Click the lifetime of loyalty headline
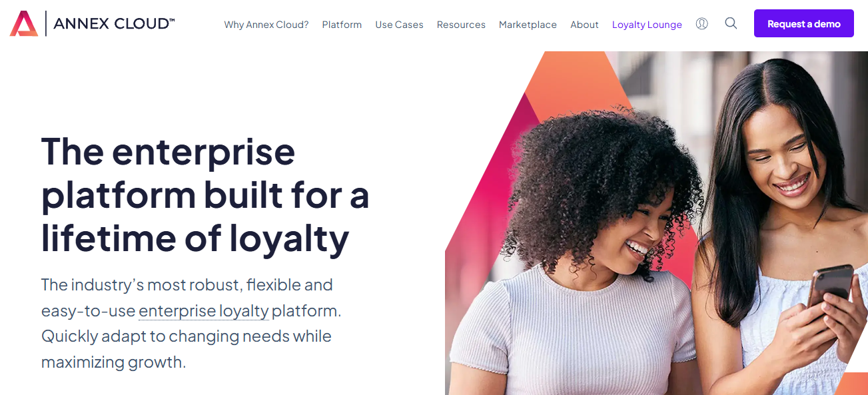The width and height of the screenshot is (868, 395). (x=205, y=195)
